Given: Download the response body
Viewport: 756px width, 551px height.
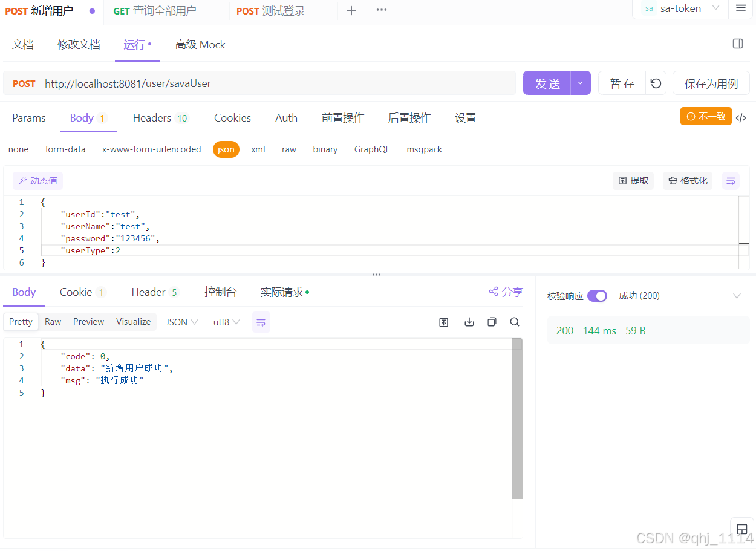Looking at the screenshot, I should click(469, 322).
